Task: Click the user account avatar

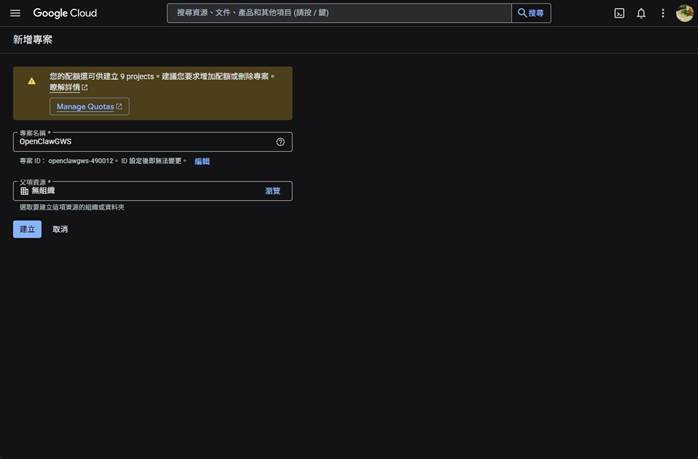Action: 684,13
